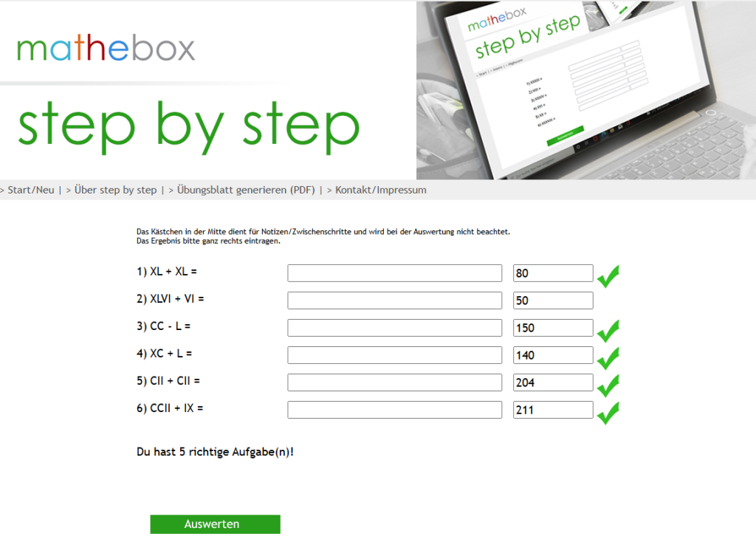This screenshot has height=539, width=756.
Task: Select the result field containing 50
Action: click(x=553, y=301)
